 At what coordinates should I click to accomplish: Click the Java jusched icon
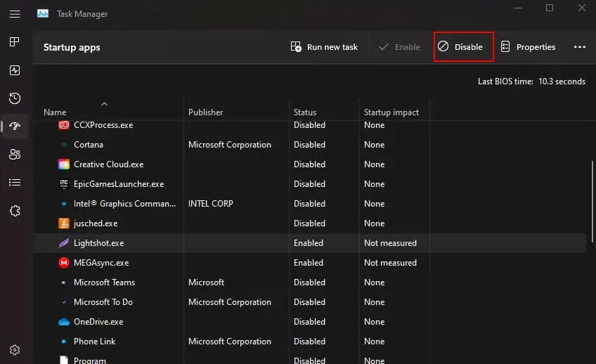(x=64, y=223)
